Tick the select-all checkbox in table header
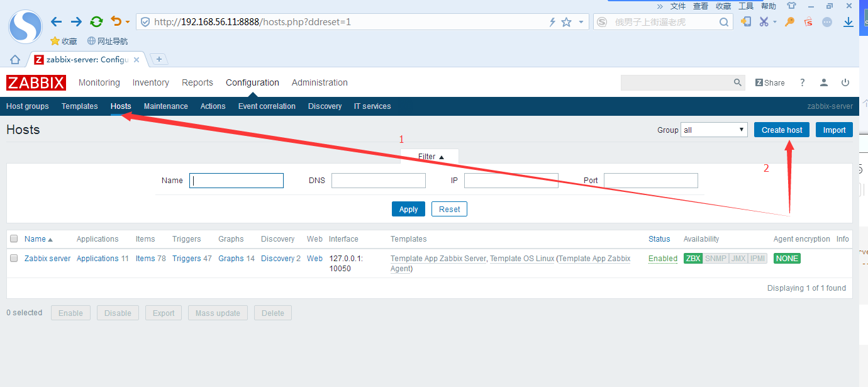 click(14, 238)
